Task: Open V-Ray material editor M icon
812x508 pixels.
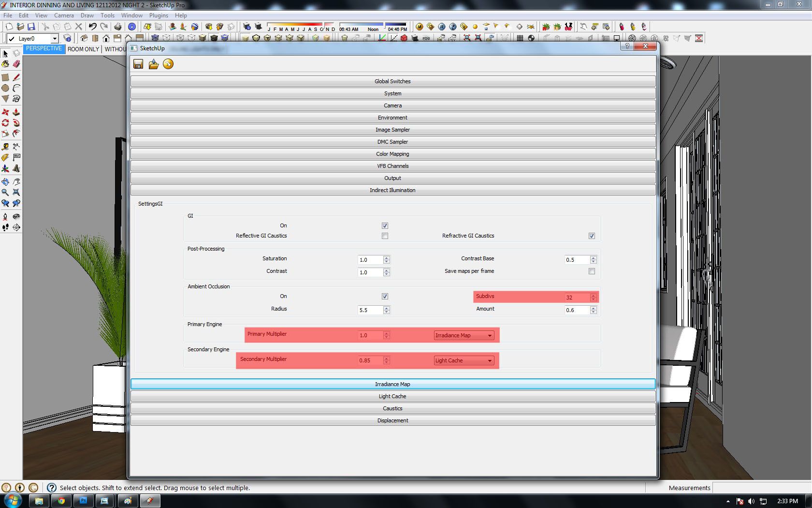Action: click(420, 27)
